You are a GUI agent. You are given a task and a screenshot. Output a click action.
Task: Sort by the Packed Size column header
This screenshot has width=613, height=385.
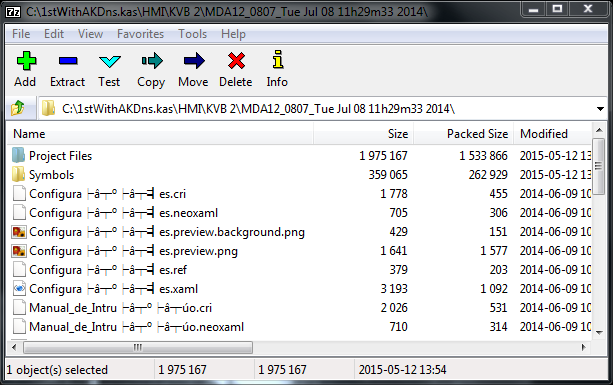(x=464, y=134)
